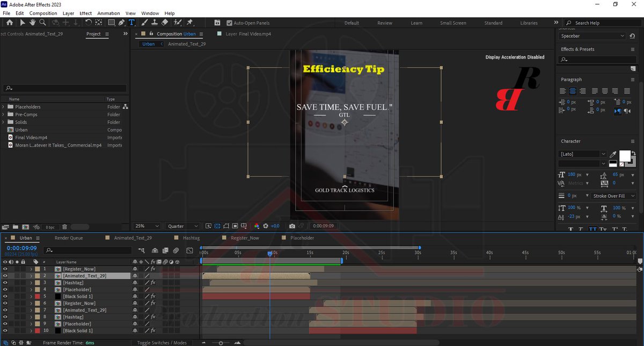Click the timeline zoom slider
The width and height of the screenshot is (644, 346).
(221, 343)
